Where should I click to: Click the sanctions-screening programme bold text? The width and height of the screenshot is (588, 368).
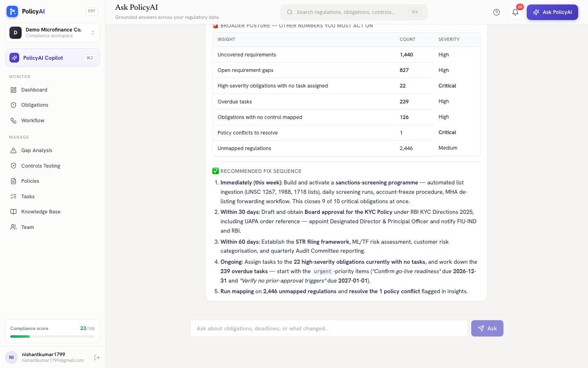tap(377, 182)
